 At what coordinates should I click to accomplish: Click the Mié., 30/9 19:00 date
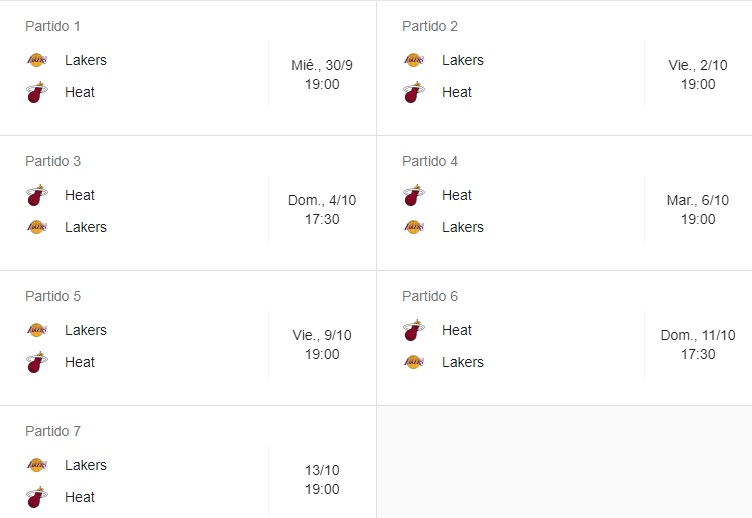click(x=322, y=75)
